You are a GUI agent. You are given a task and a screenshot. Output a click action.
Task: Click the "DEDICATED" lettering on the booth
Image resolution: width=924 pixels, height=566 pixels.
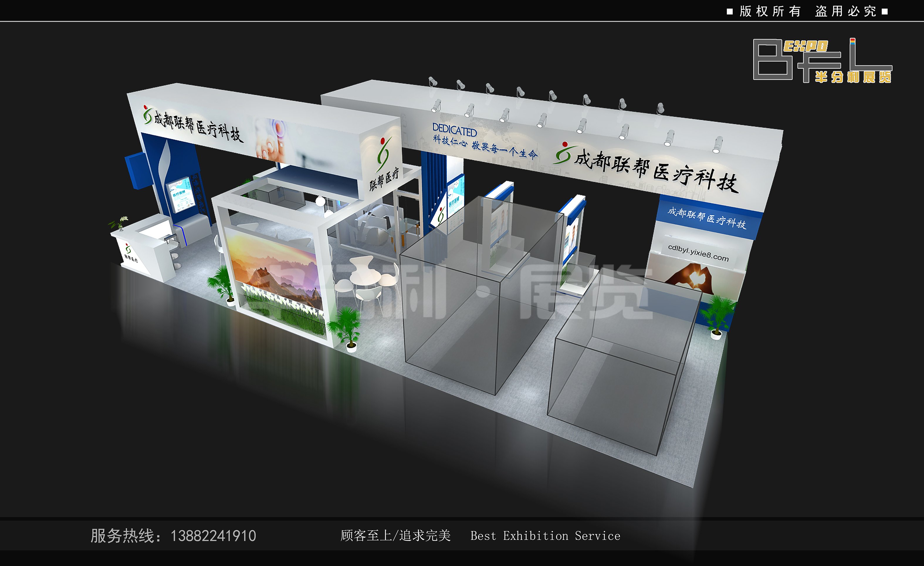pos(454,130)
